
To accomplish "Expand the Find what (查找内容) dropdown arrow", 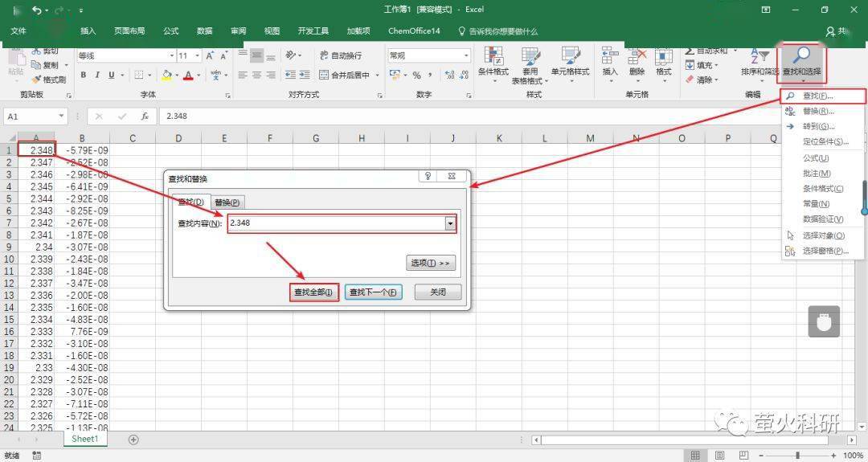I will pos(451,223).
